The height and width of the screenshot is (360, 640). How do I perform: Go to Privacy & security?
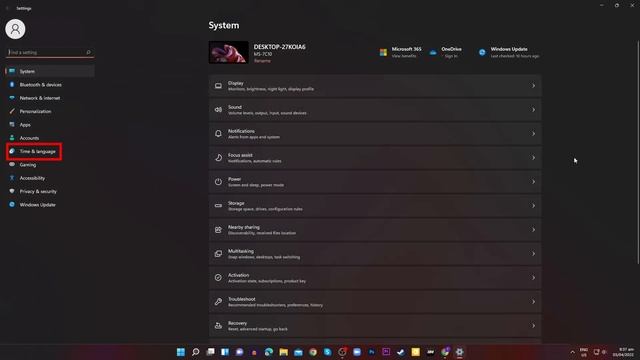click(x=38, y=191)
